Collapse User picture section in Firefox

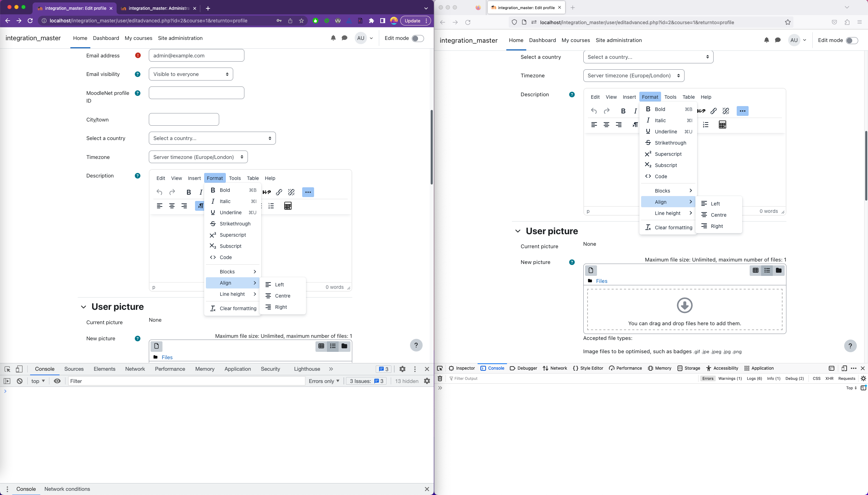pyautogui.click(x=518, y=231)
